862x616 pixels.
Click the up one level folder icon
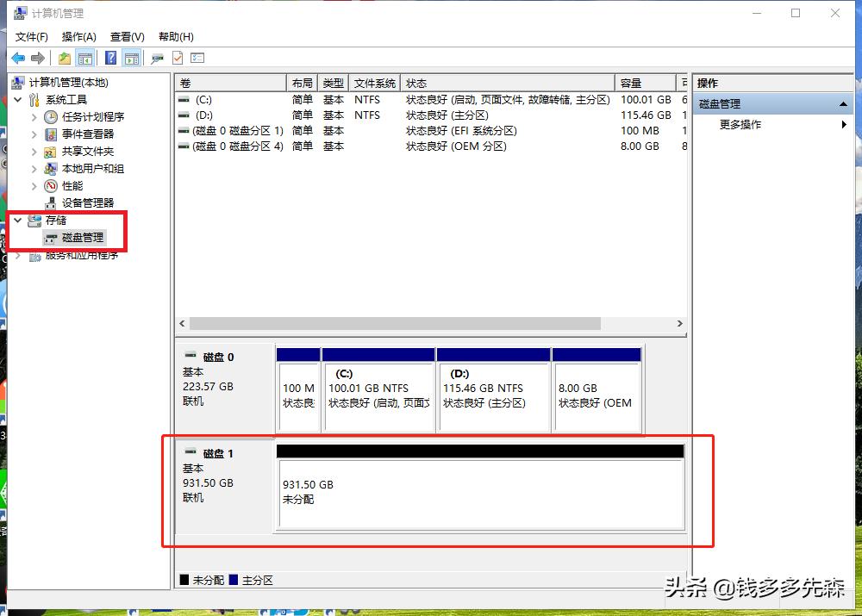pyautogui.click(x=63, y=58)
